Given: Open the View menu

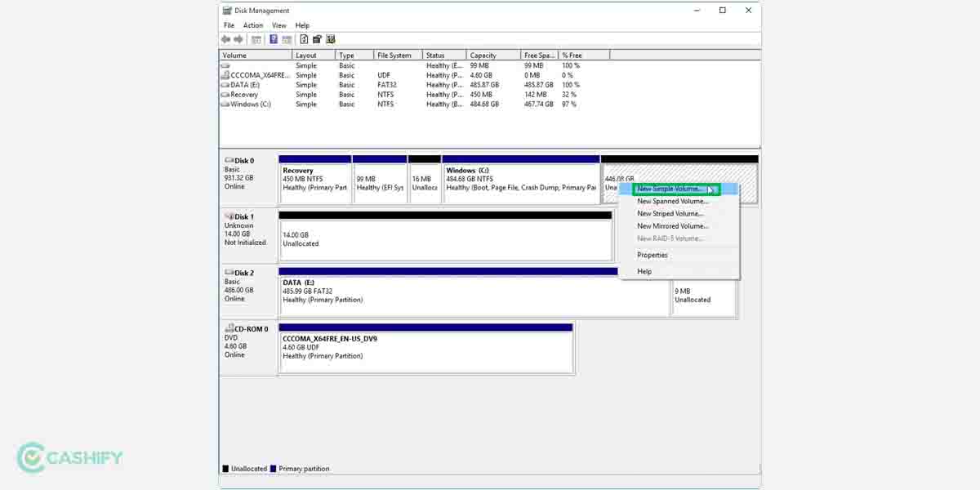Looking at the screenshot, I should click(x=279, y=24).
